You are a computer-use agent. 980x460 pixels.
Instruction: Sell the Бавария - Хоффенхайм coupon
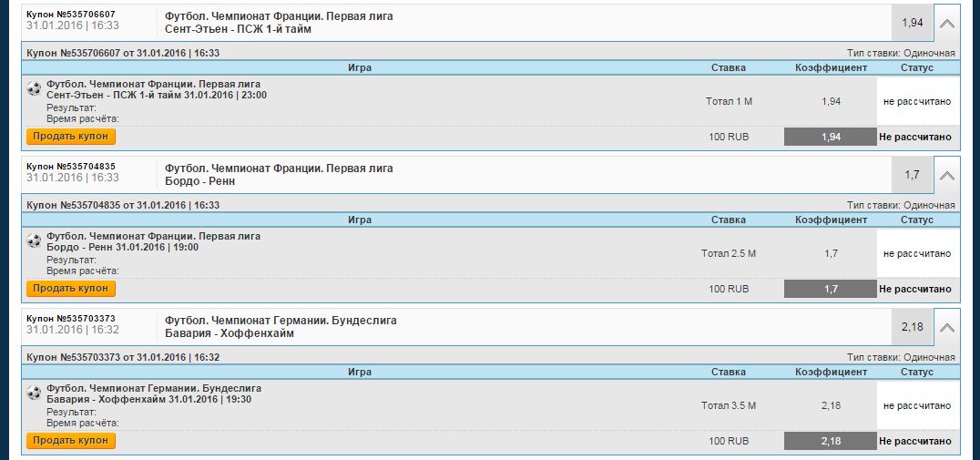click(x=71, y=441)
